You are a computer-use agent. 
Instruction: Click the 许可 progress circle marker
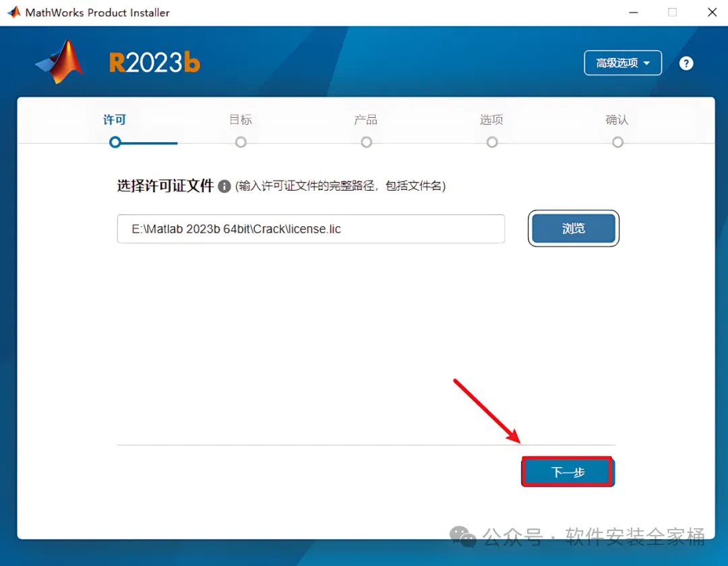coord(115,142)
